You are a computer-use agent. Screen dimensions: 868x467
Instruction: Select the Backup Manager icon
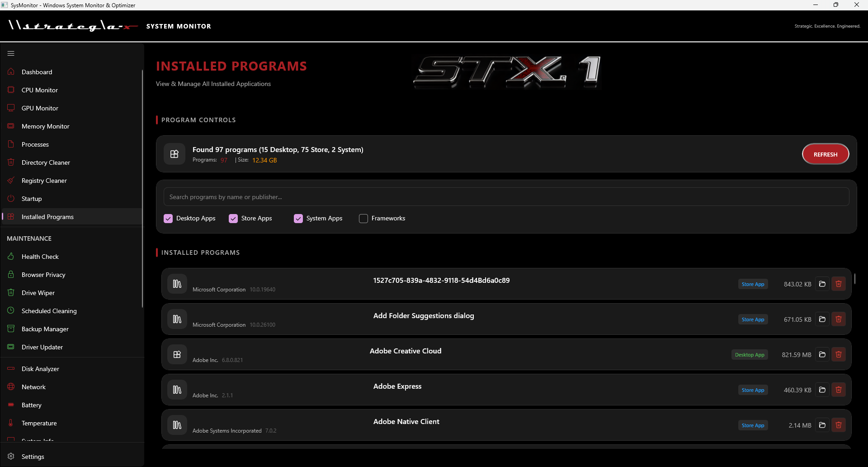click(x=11, y=329)
